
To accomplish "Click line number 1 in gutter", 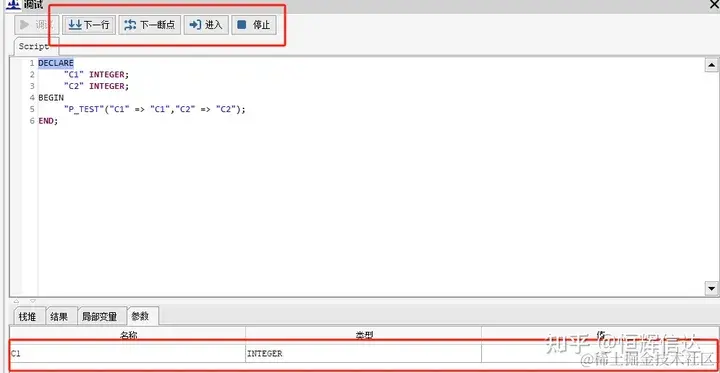I will (x=32, y=63).
